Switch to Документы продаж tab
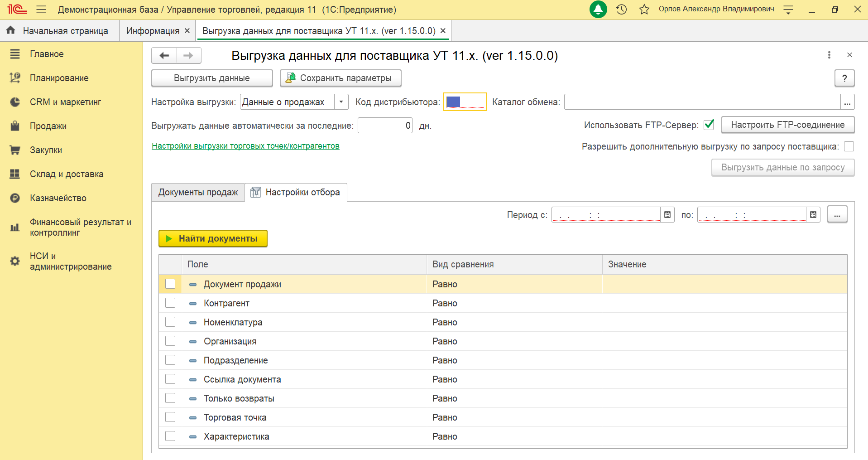868x460 pixels. point(198,193)
